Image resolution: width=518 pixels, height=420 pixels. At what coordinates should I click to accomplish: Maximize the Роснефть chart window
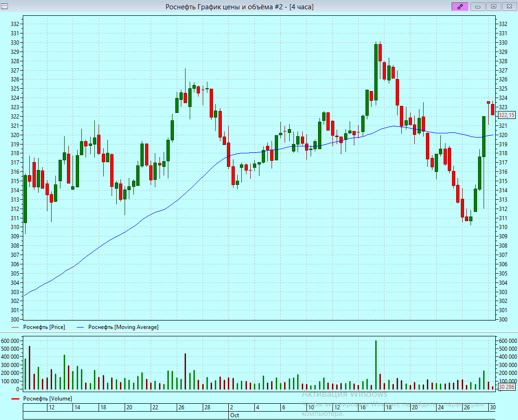click(493, 7)
